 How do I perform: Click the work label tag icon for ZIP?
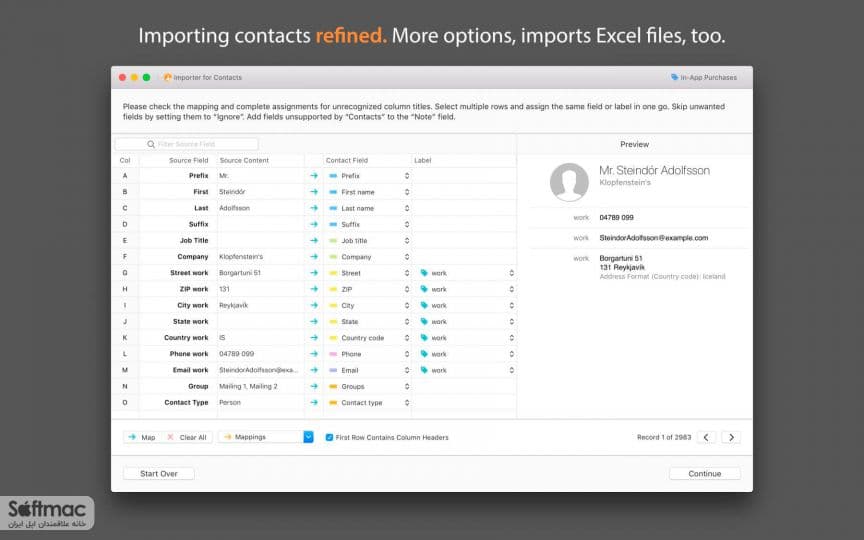pos(424,289)
